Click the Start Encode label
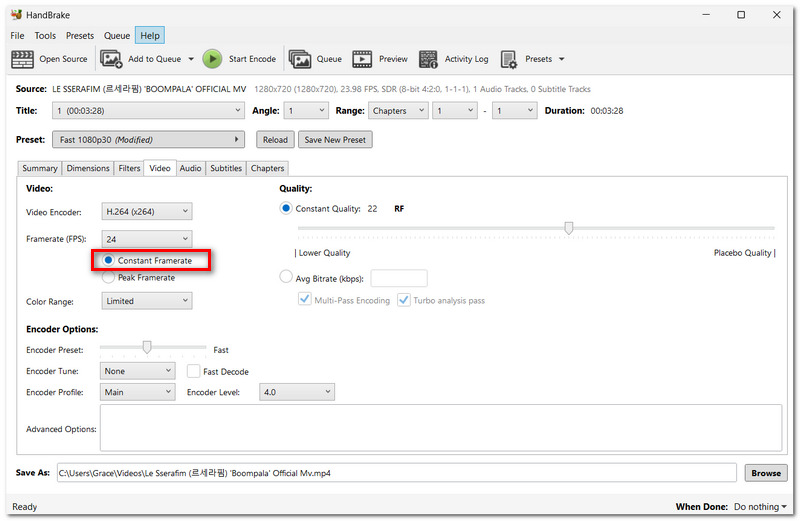The width and height of the screenshot is (800, 521). pyautogui.click(x=252, y=59)
